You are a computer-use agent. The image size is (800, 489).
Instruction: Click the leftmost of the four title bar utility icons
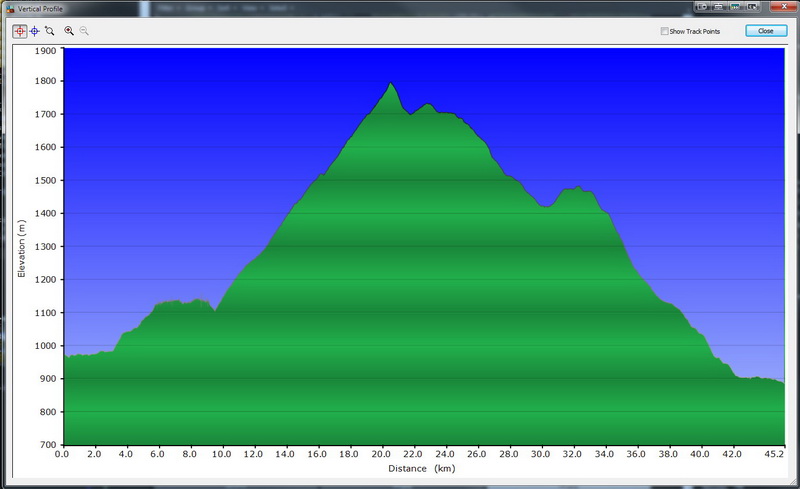pos(701,8)
